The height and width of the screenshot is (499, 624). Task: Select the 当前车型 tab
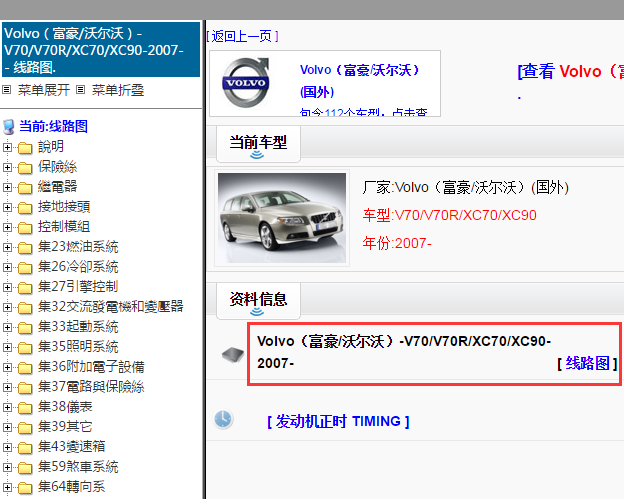coord(258,144)
